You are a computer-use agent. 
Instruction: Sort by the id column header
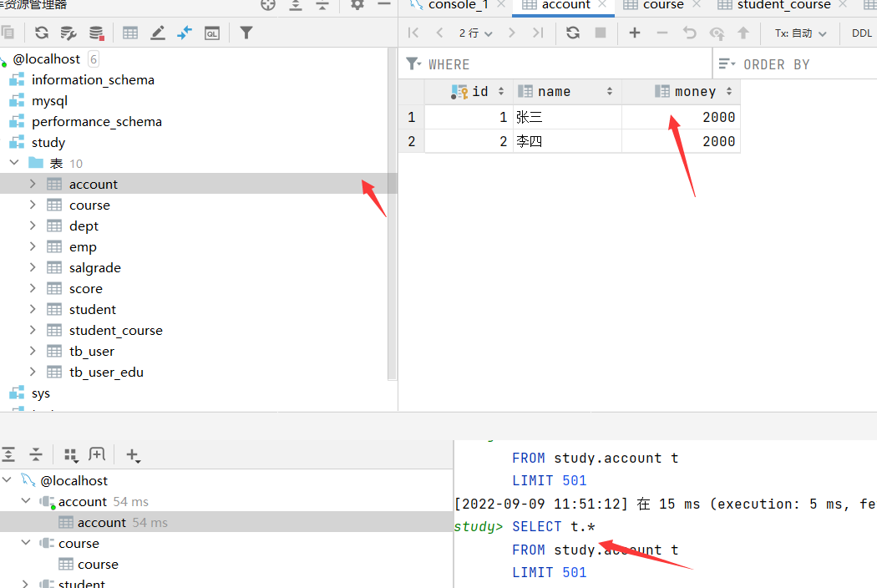[x=469, y=91]
